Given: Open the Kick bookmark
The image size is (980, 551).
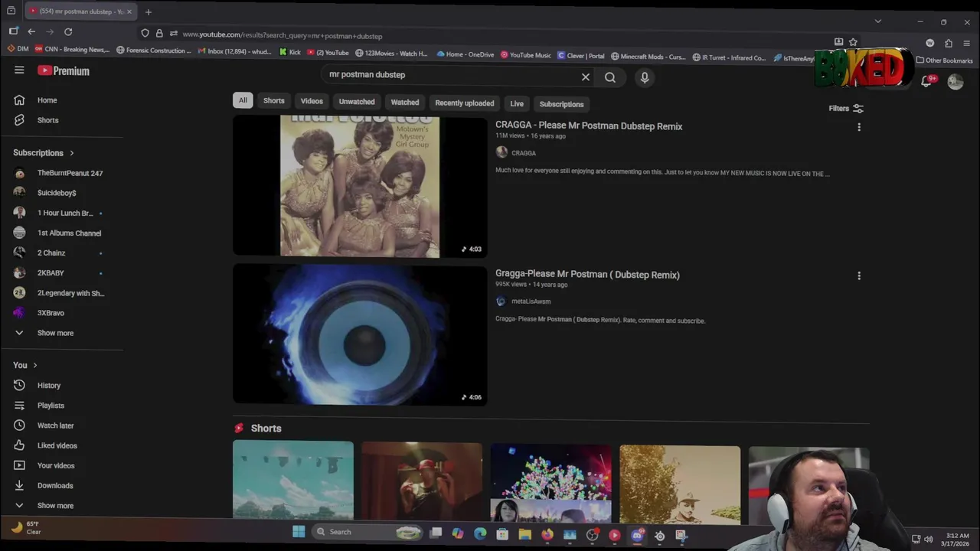Looking at the screenshot, I should 290,52.
